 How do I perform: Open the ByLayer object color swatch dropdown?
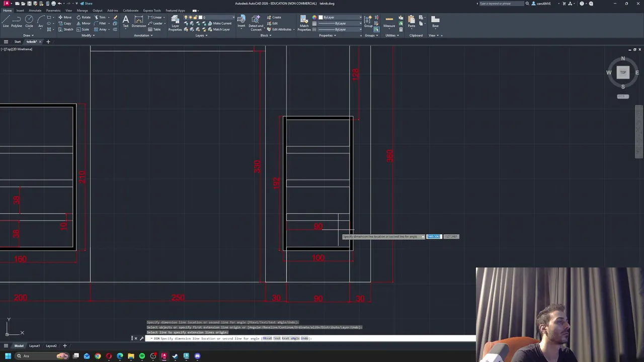pos(340,17)
